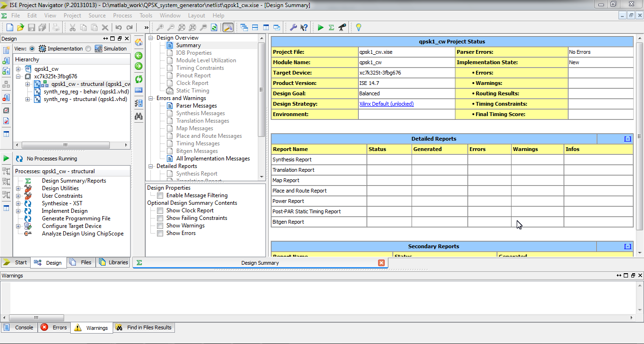Click the What's This help cursor icon
Viewport: 644px width, 344px height.
[x=304, y=27]
